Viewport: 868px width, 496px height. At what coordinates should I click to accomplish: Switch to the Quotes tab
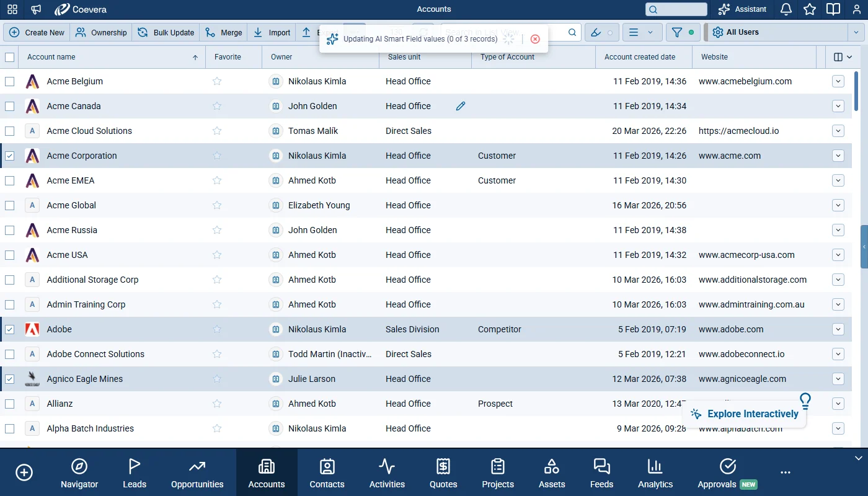point(443,472)
